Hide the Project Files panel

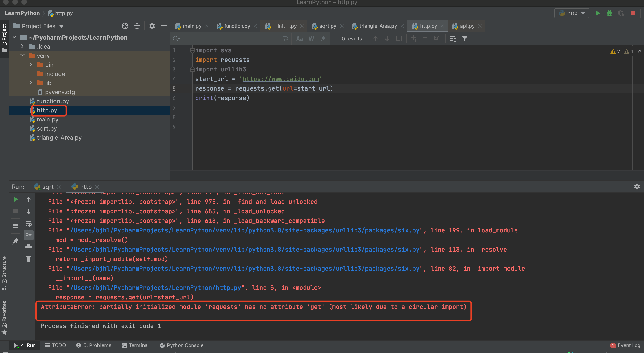164,26
